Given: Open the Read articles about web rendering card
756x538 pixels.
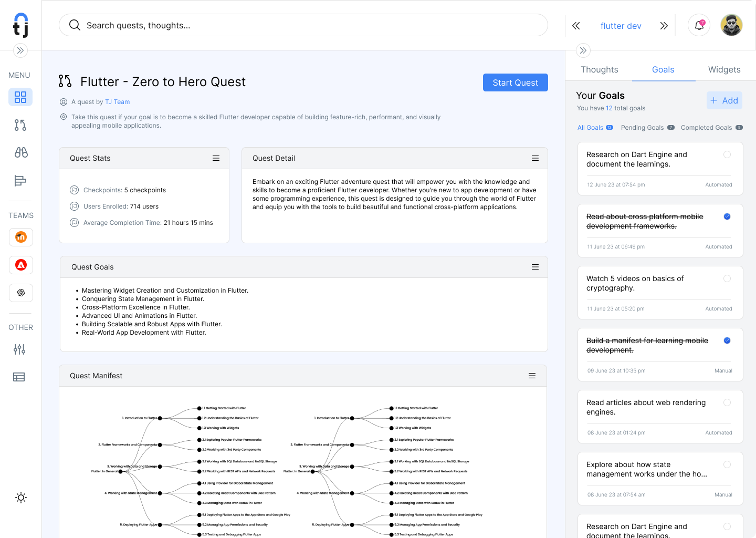Looking at the screenshot, I should click(x=660, y=417).
